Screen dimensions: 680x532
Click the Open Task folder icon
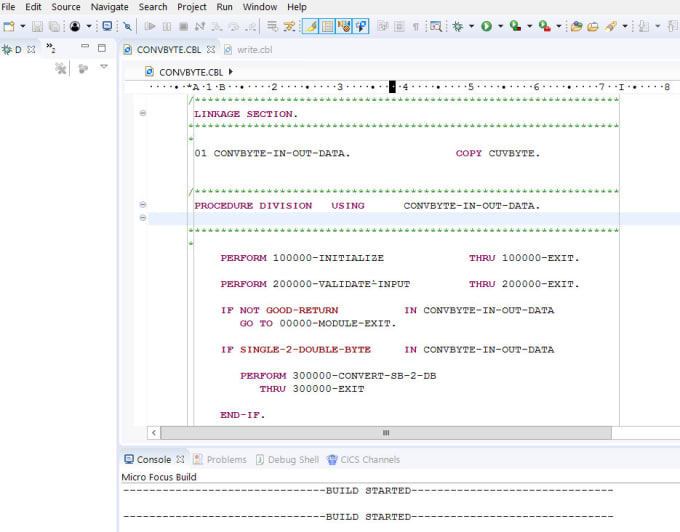[x=593, y=26]
